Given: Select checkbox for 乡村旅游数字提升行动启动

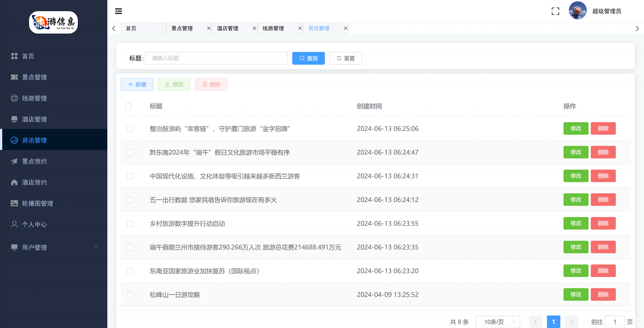Looking at the screenshot, I should (x=130, y=224).
